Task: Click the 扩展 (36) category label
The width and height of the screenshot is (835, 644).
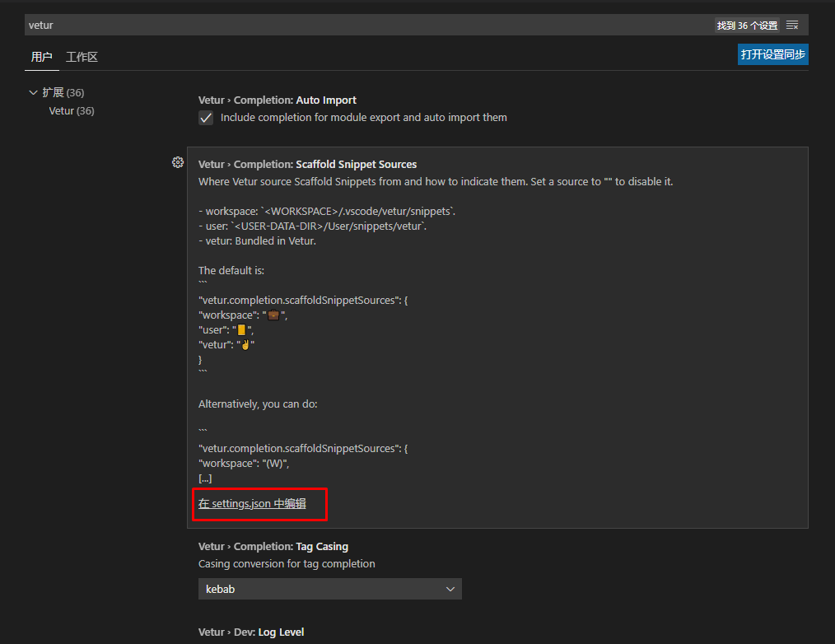Action: coord(63,93)
